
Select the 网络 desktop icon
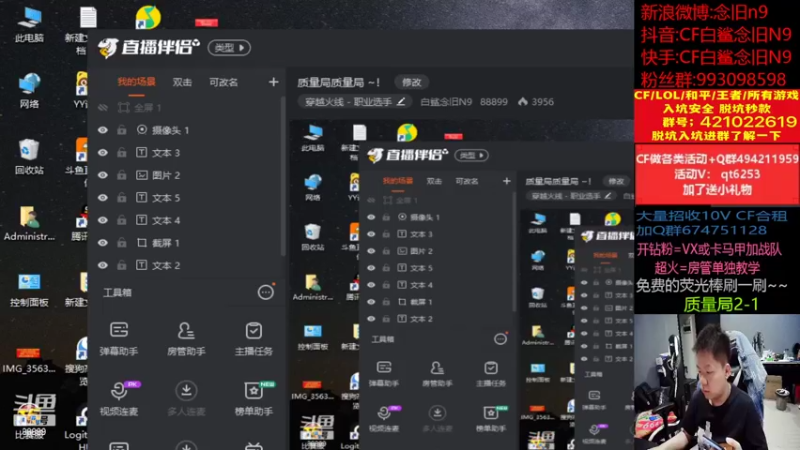click(x=29, y=90)
